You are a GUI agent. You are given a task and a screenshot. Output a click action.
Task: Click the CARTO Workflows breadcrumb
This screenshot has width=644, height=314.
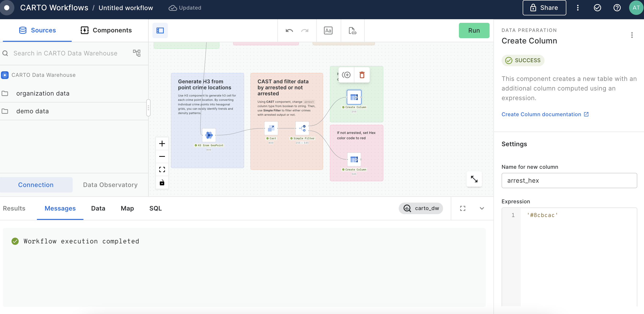pos(54,8)
